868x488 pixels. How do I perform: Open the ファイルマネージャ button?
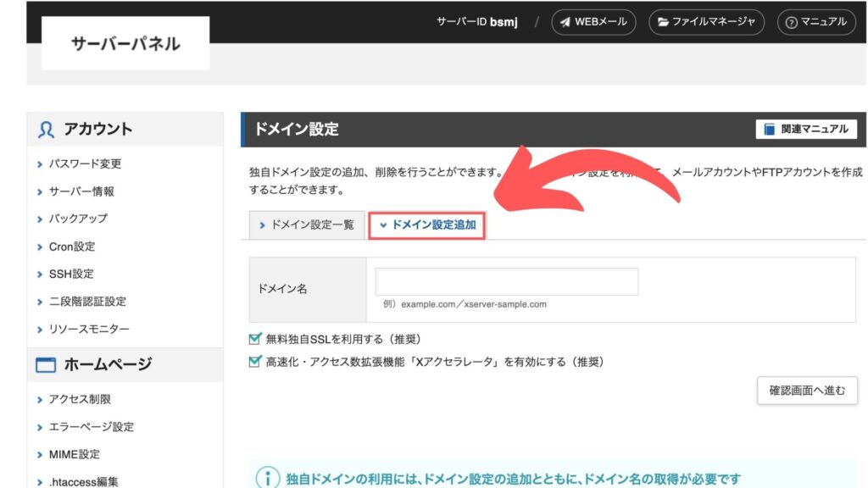[x=706, y=22]
